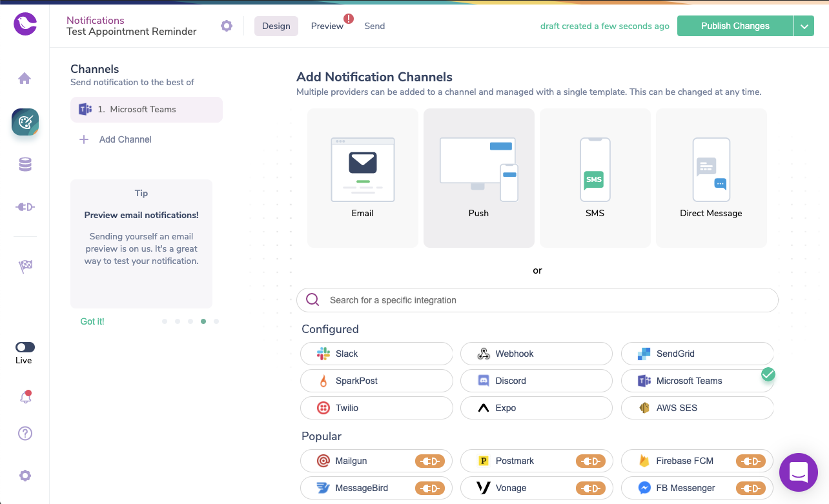
Task: Open the Home icon in sidebar
Action: click(x=25, y=79)
